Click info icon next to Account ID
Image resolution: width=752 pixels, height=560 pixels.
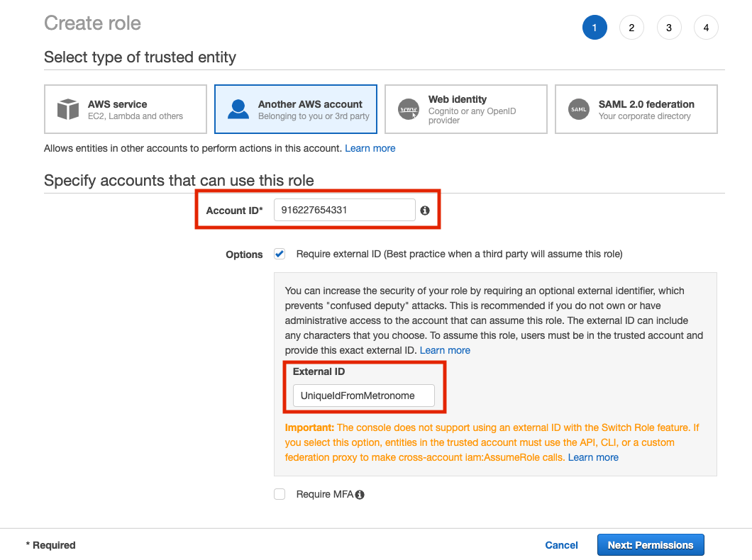pos(425,211)
